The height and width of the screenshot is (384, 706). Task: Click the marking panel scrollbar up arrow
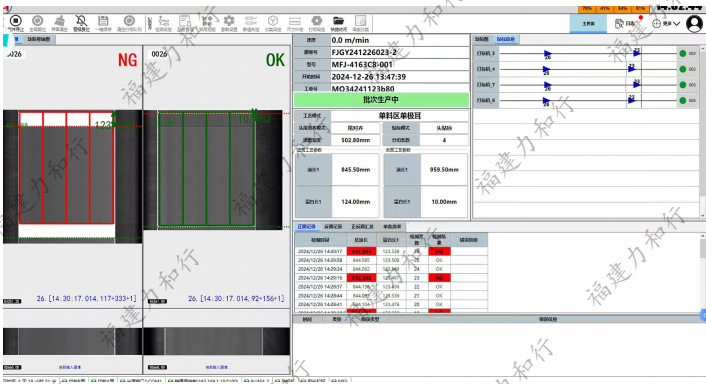[x=702, y=49]
